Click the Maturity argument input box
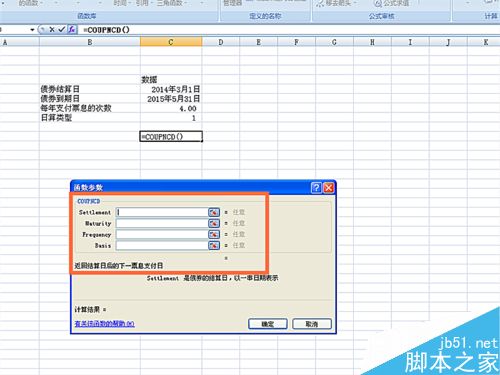The image size is (500, 375). tap(162, 223)
